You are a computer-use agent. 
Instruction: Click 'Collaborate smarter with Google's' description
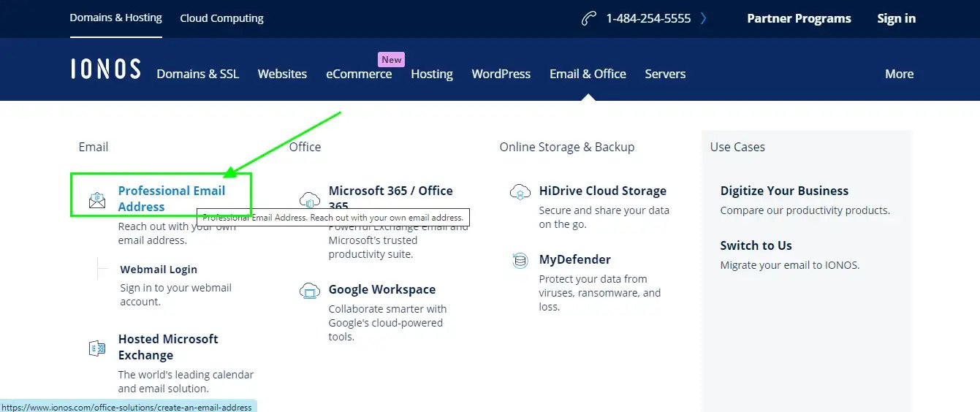point(387,323)
